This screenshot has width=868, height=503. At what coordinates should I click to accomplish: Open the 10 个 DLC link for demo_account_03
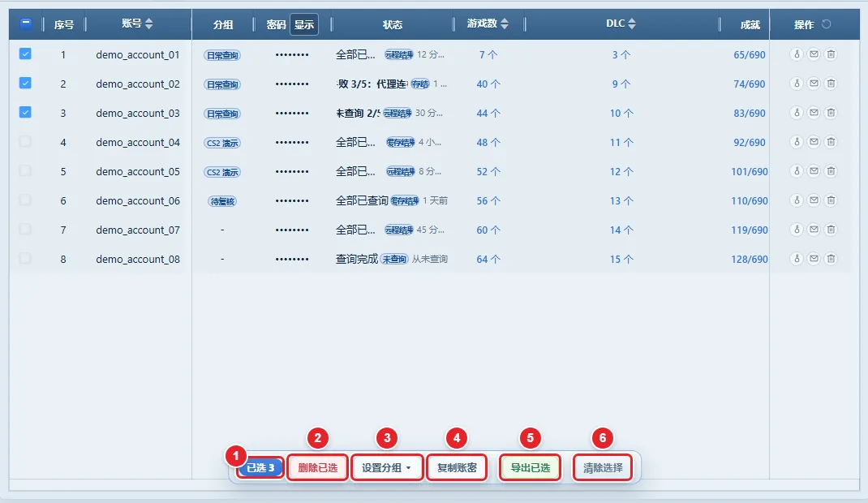coord(621,114)
